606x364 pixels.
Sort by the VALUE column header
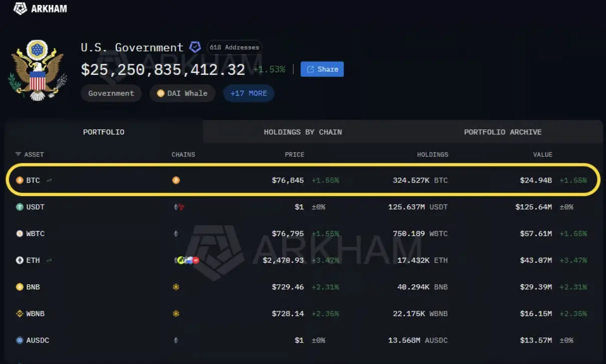[x=542, y=154]
